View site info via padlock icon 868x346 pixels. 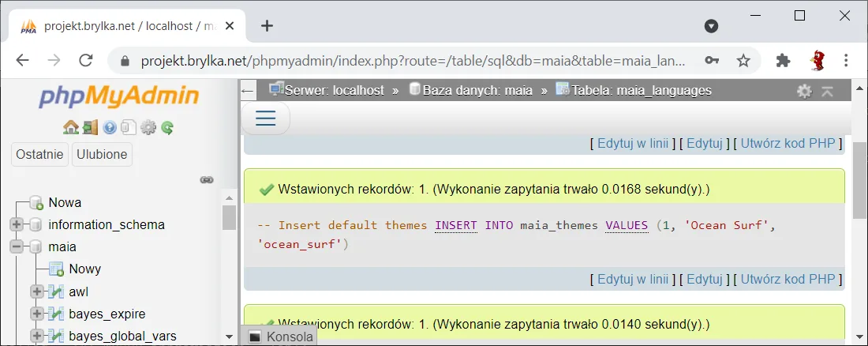(125, 60)
